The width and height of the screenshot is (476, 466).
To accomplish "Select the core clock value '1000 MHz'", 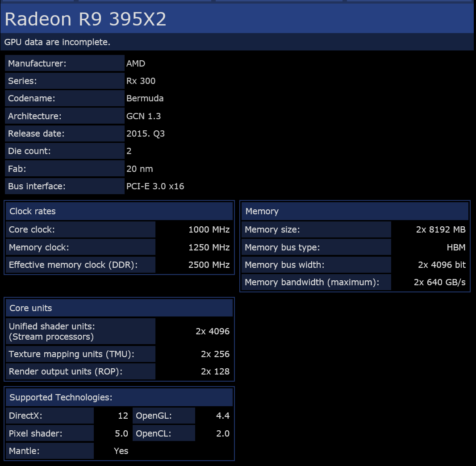I will click(209, 230).
